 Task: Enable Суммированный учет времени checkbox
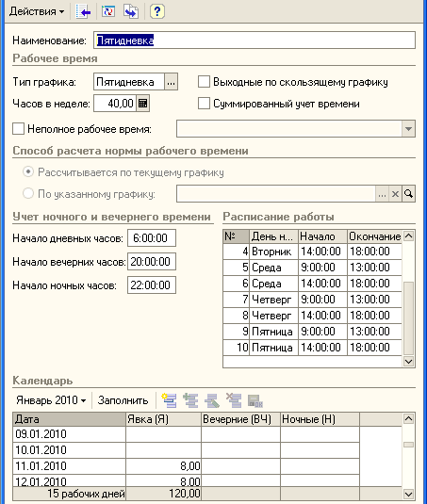tap(204, 104)
